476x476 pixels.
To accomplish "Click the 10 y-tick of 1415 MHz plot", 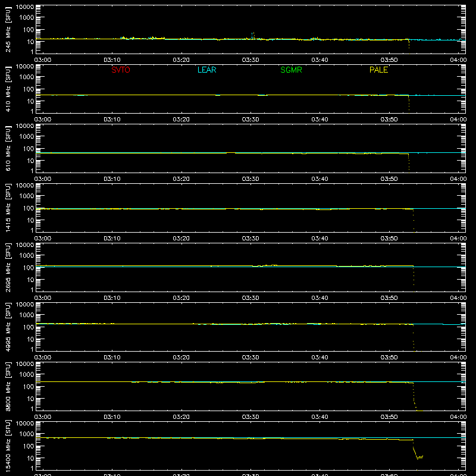I will pos(31,220).
